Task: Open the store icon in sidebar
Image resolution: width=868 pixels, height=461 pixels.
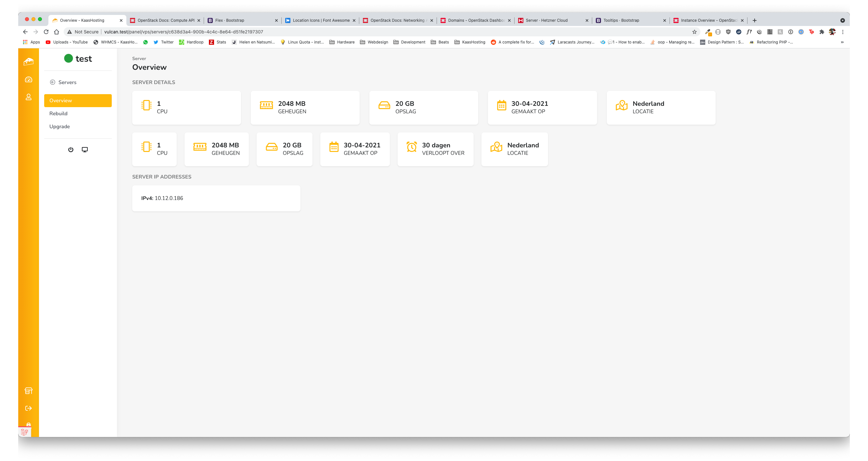Action: pos(28,391)
